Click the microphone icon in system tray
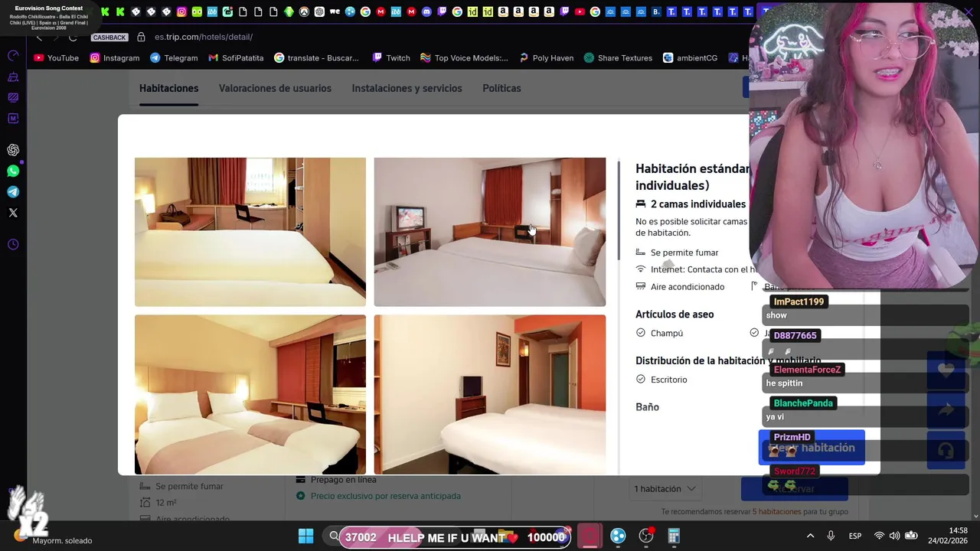Screen dimensions: 980x551 click(x=831, y=536)
